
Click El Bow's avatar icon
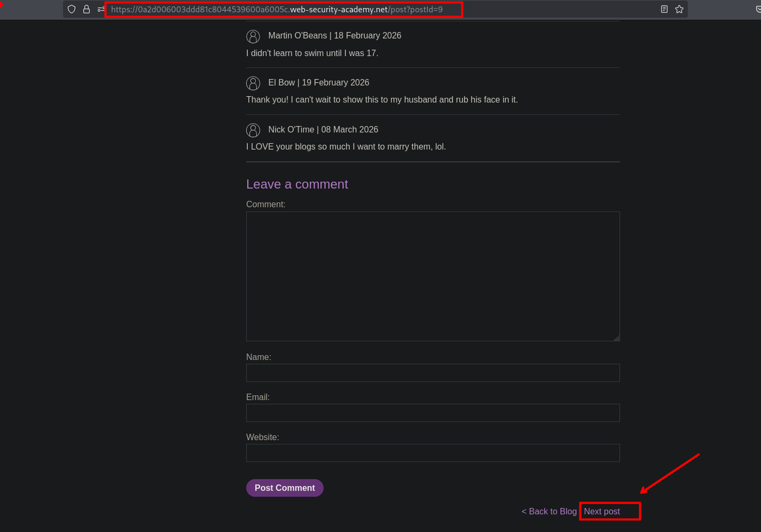pyautogui.click(x=253, y=83)
